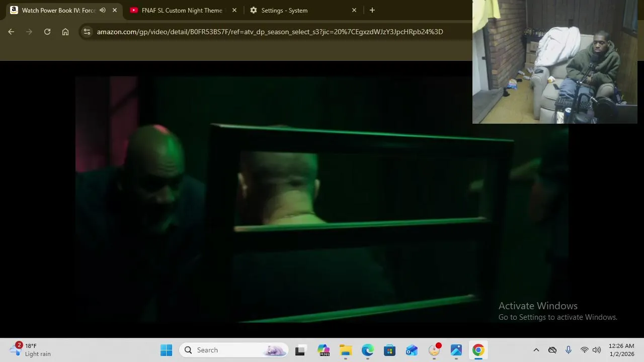Viewport: 644px width, 362px height.
Task: Launch Microsoft Edge from taskbar
Action: pos(368,350)
